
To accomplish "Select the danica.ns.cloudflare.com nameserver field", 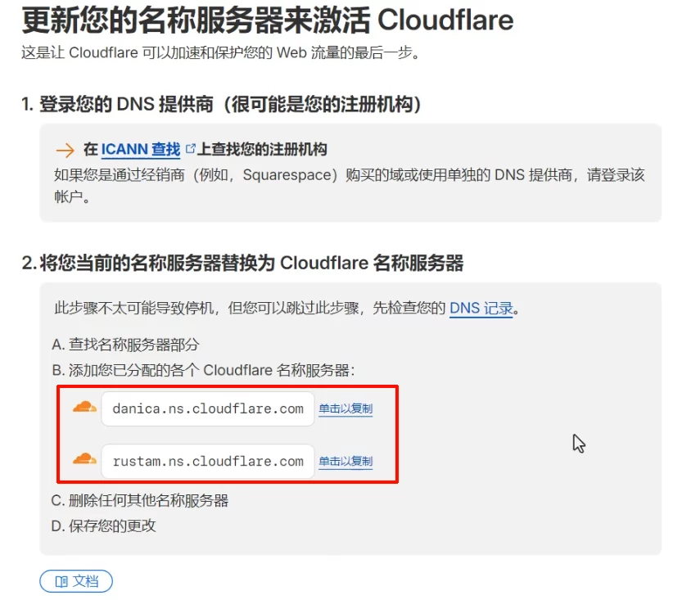I will [x=208, y=408].
